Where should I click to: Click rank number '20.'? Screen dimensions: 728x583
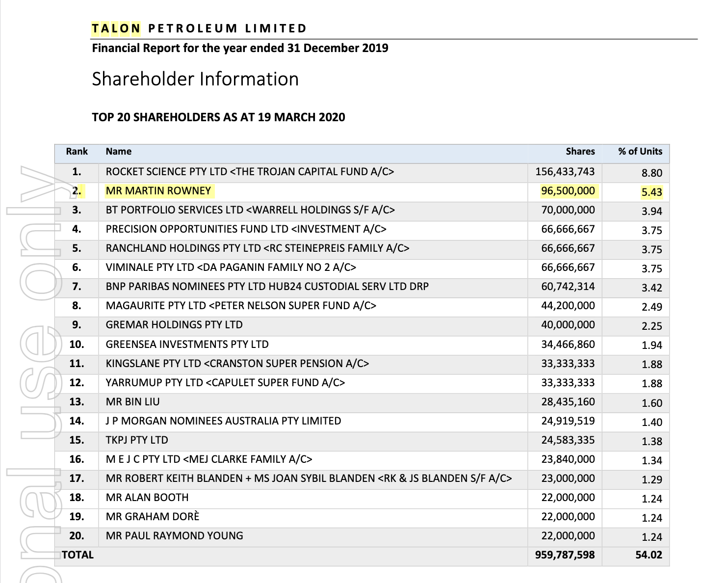(77, 536)
